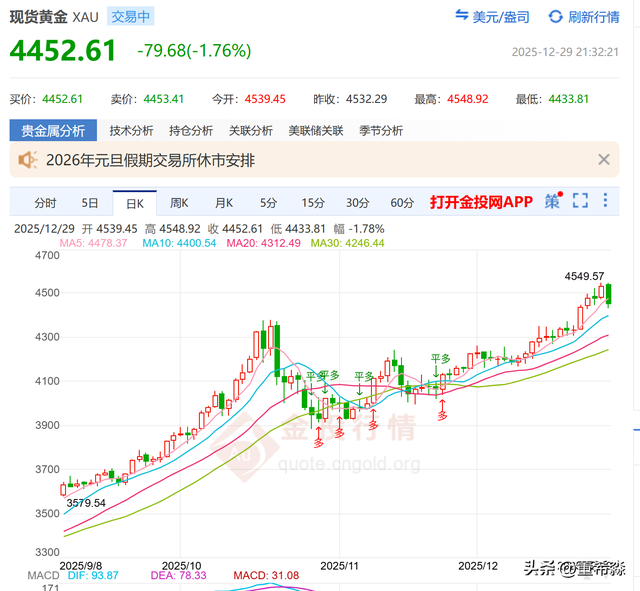
Task: Open the 持仓分析 position analysis tab
Action: [191, 130]
